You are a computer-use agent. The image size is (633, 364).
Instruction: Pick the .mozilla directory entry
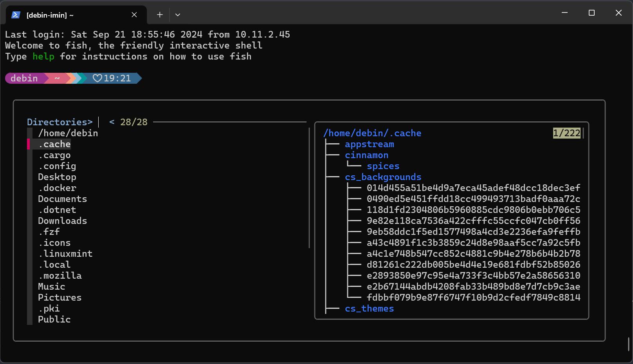60,276
